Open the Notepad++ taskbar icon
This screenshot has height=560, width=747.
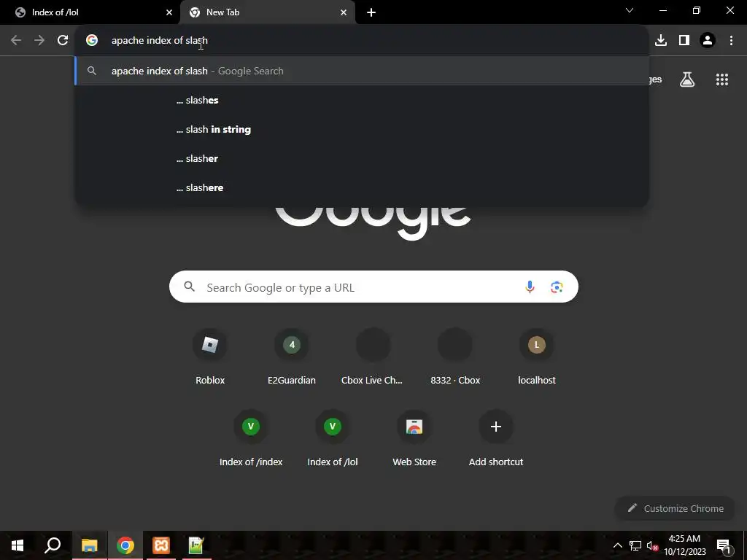coord(196,545)
